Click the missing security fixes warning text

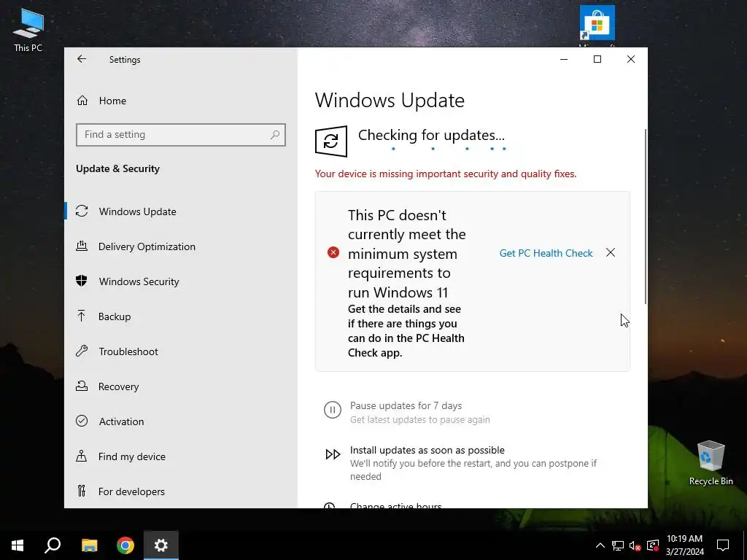[446, 174]
